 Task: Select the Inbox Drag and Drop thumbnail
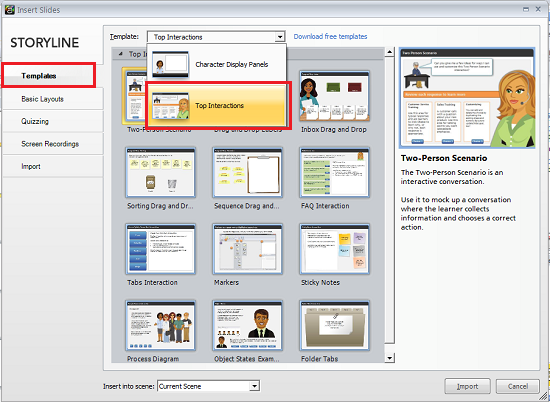point(334,96)
